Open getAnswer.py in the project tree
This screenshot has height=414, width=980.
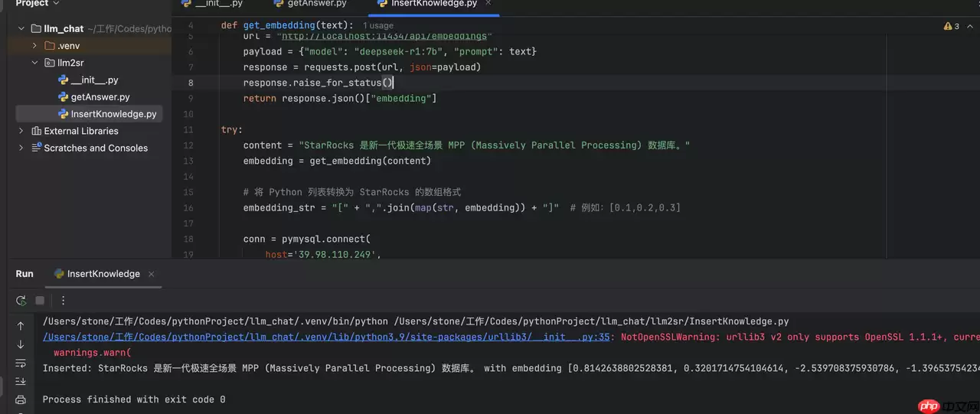(x=100, y=97)
